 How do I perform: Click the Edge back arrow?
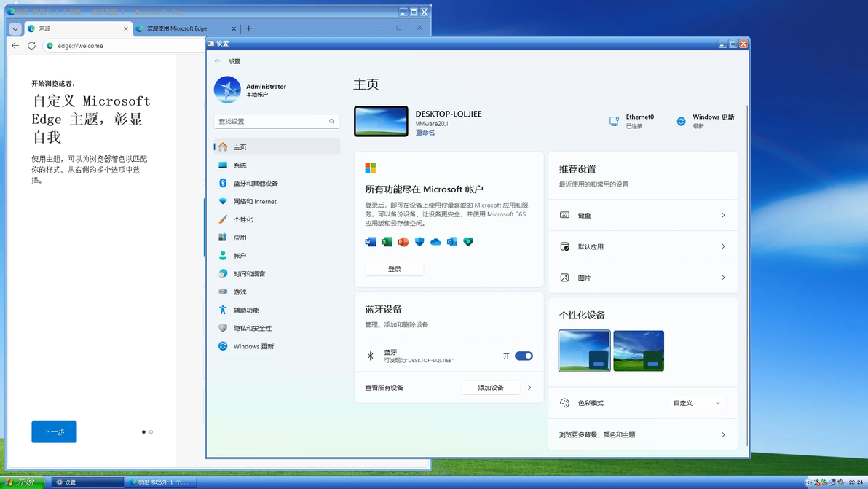click(x=15, y=45)
